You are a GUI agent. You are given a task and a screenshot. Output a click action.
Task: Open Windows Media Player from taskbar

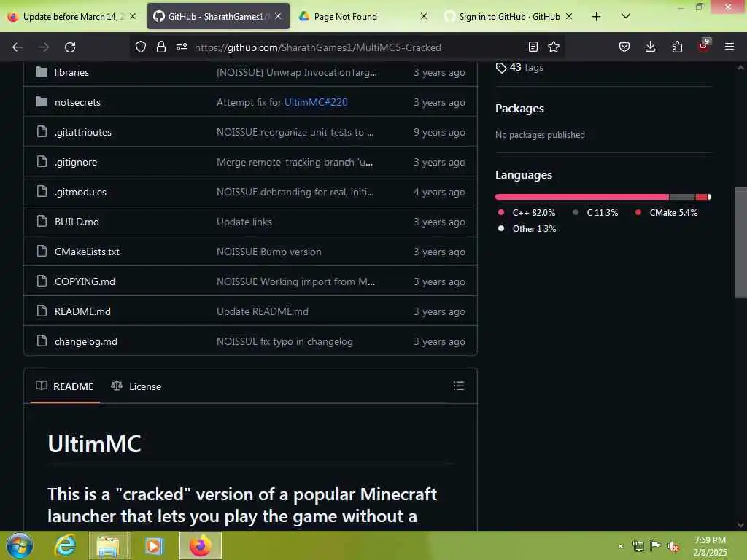(x=153, y=545)
